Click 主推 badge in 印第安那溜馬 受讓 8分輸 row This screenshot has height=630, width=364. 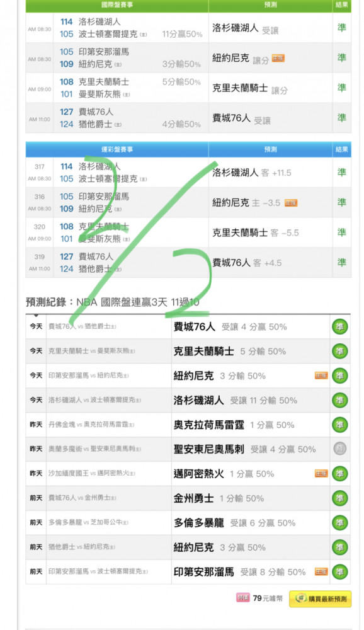click(321, 571)
